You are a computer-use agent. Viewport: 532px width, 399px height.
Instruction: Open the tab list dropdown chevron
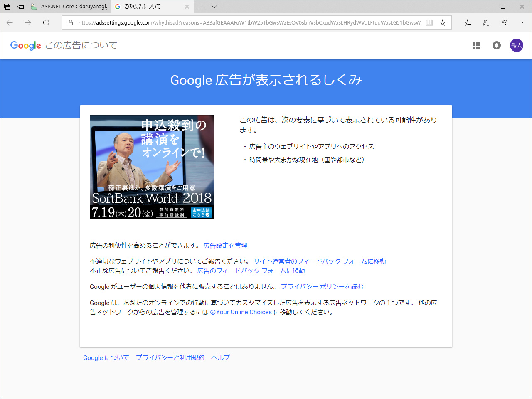(214, 7)
